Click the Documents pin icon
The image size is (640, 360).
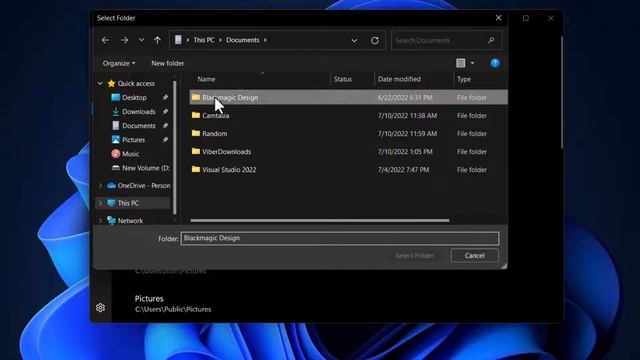[165, 126]
